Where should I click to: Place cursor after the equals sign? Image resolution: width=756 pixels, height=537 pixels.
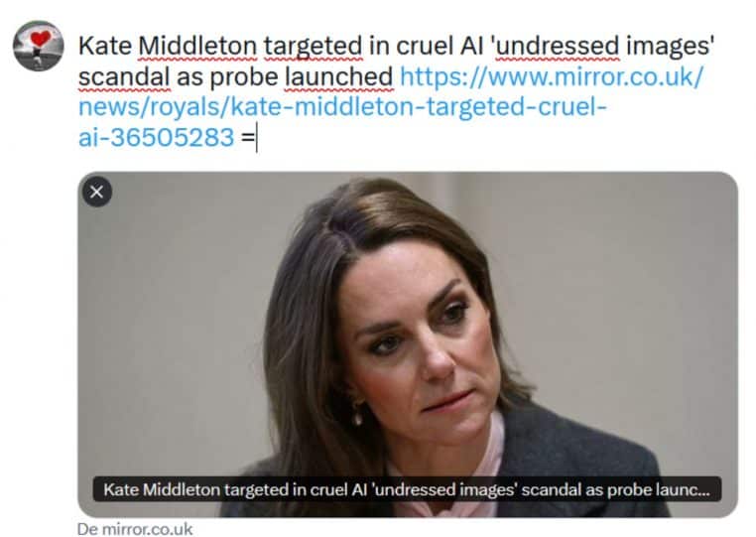point(256,138)
